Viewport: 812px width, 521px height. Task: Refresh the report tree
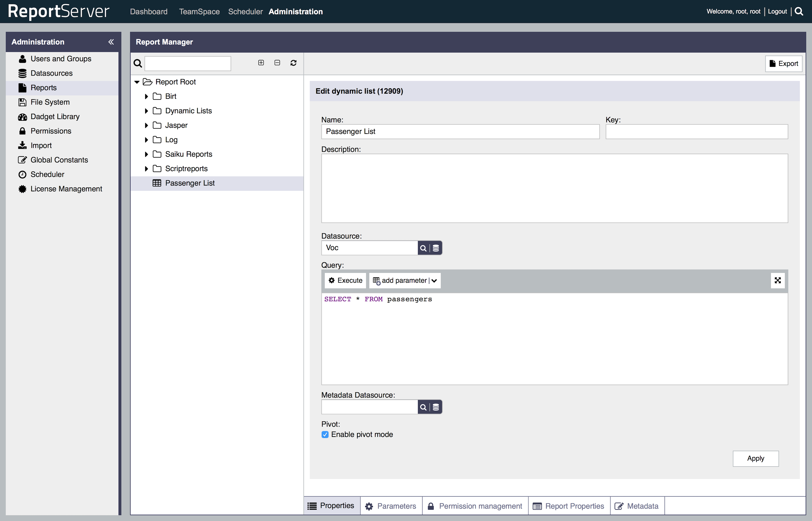click(x=293, y=63)
